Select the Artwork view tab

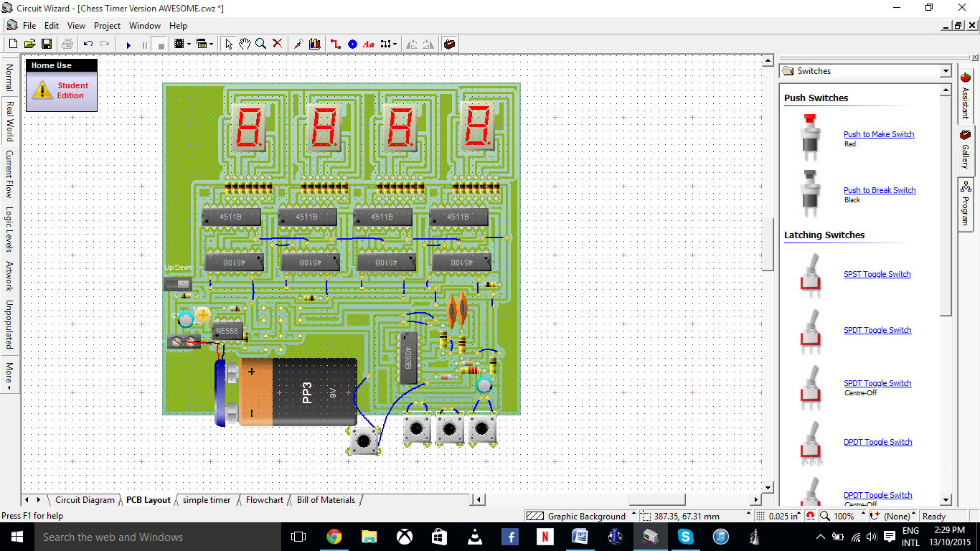pos(9,276)
